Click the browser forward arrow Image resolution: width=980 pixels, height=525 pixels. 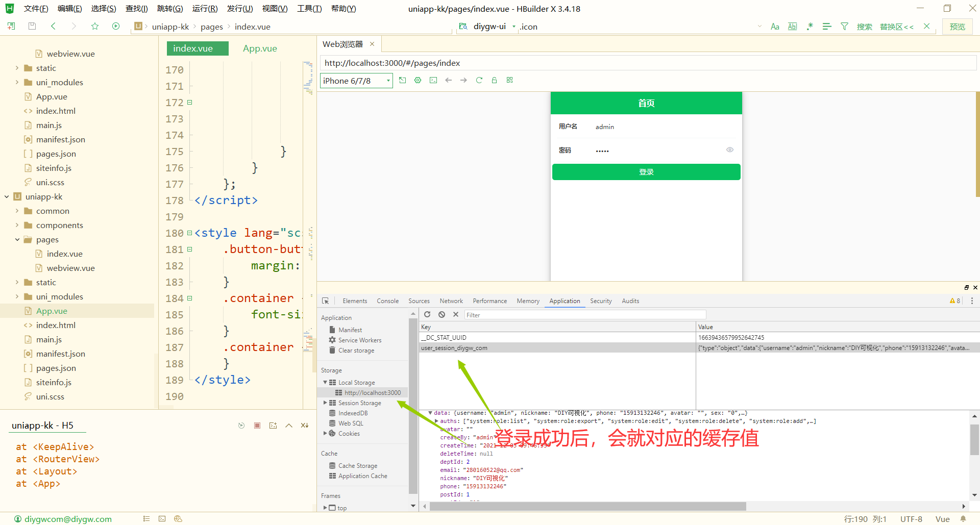(463, 80)
